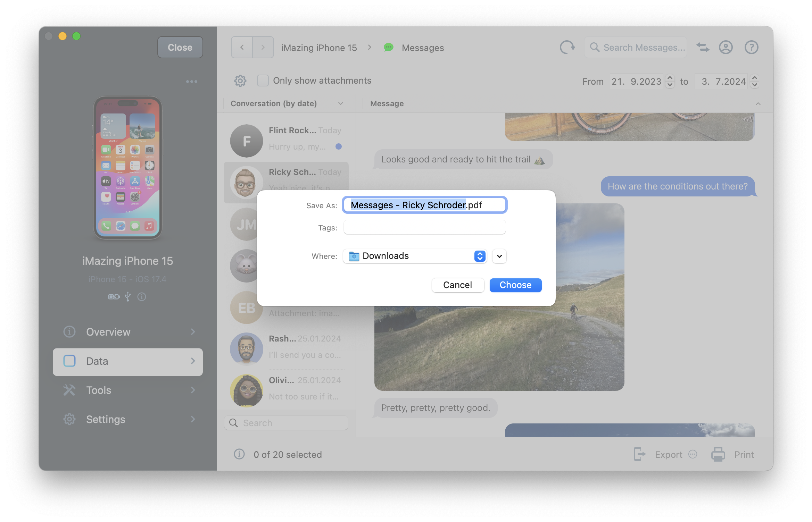Click the to date field 3.7.2024
This screenshot has width=812, height=522.
click(x=721, y=82)
